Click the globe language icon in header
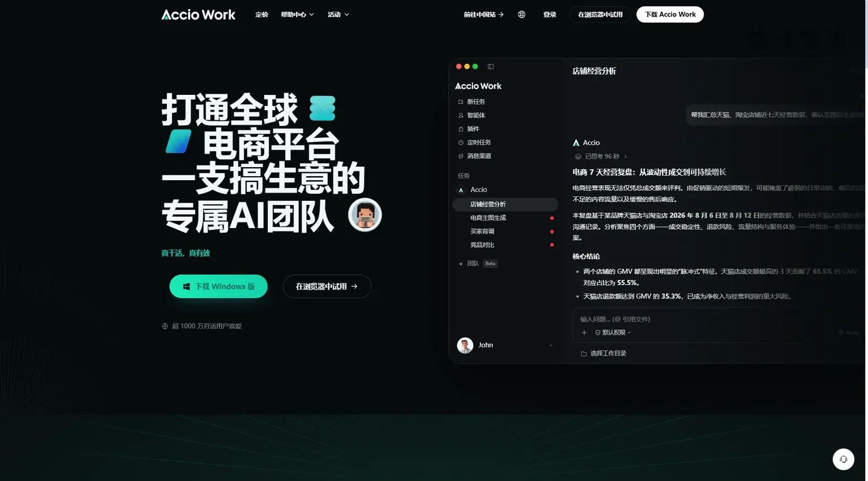Screen dimensions: 868x481 pos(522,15)
